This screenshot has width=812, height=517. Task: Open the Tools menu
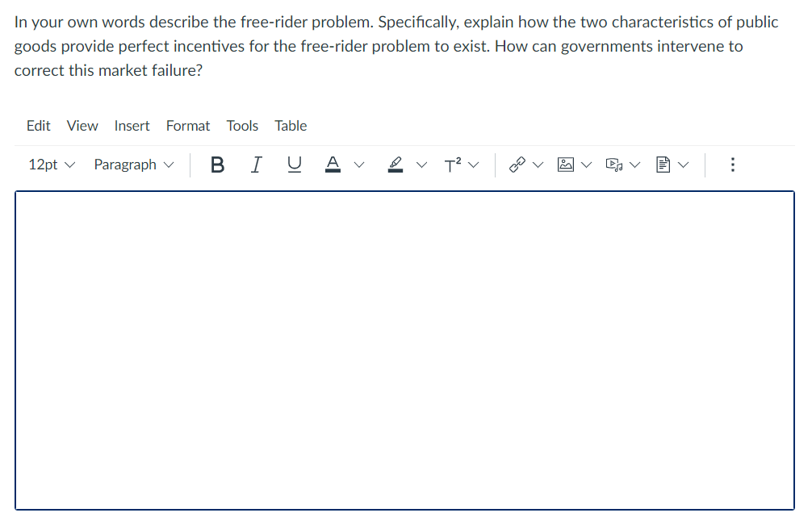[242, 126]
